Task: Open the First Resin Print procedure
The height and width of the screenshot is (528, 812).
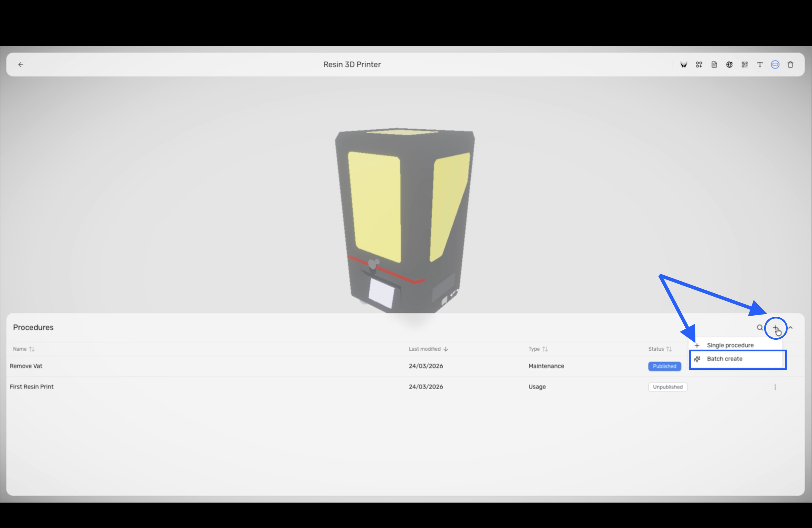Action: tap(31, 387)
